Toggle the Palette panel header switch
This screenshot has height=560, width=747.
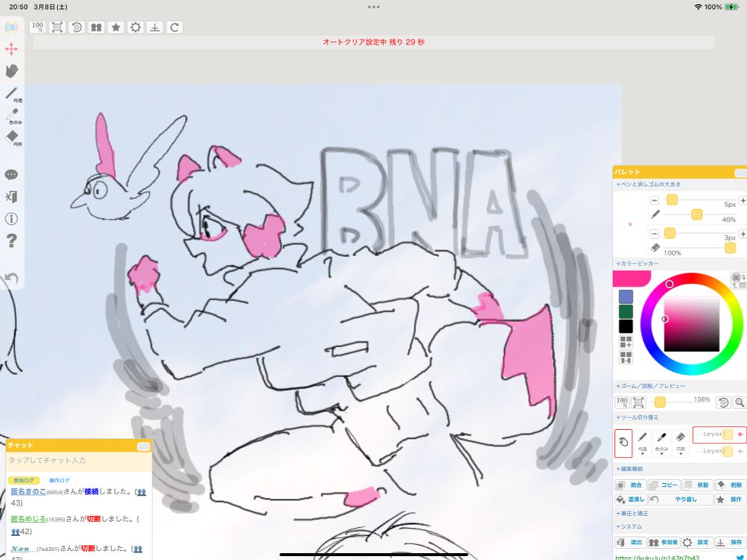(741, 172)
